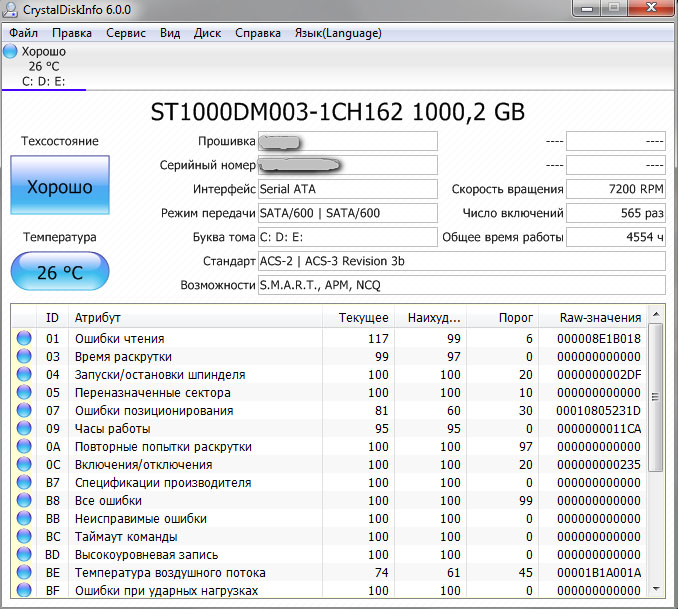678x609 pixels.
Task: Click status circle for Все ошибки row
Action: click(x=24, y=500)
